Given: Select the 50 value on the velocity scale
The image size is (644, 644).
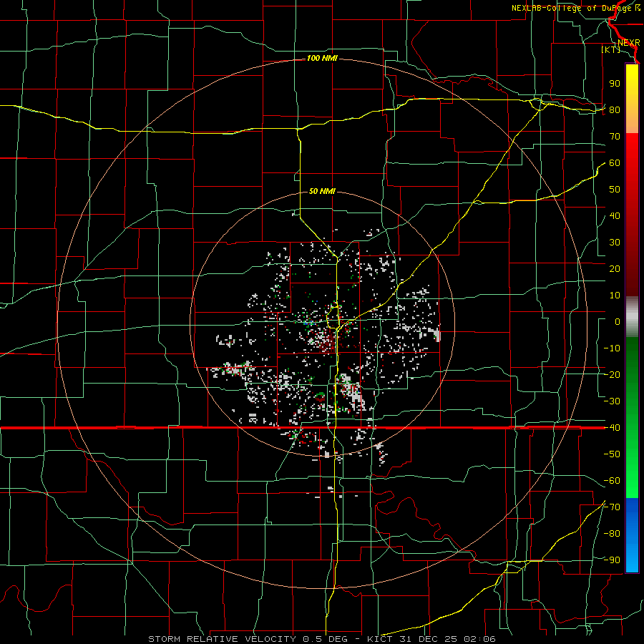Looking at the screenshot, I should [615, 190].
